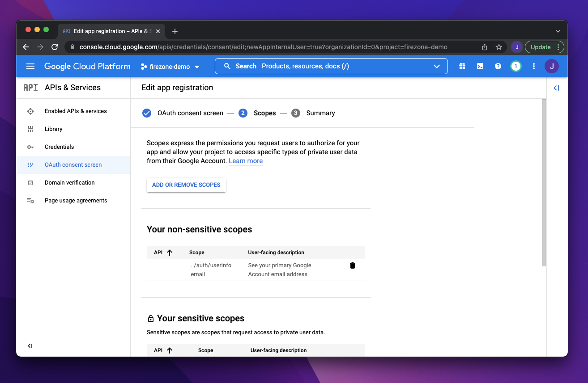The height and width of the screenshot is (383, 588).
Task: Sort the API column under sensitive scopes
Action: tap(162, 350)
